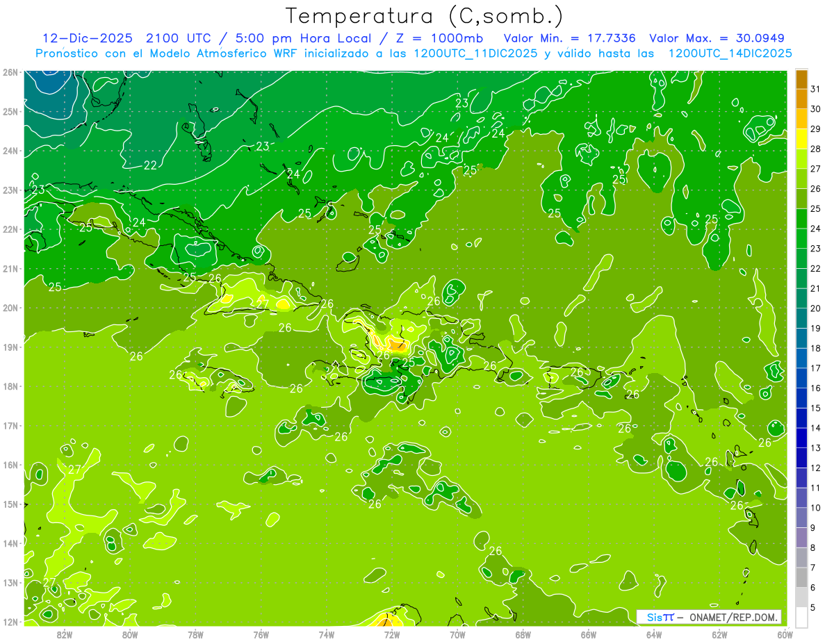Click the 72W longitude axis label

tap(392, 634)
